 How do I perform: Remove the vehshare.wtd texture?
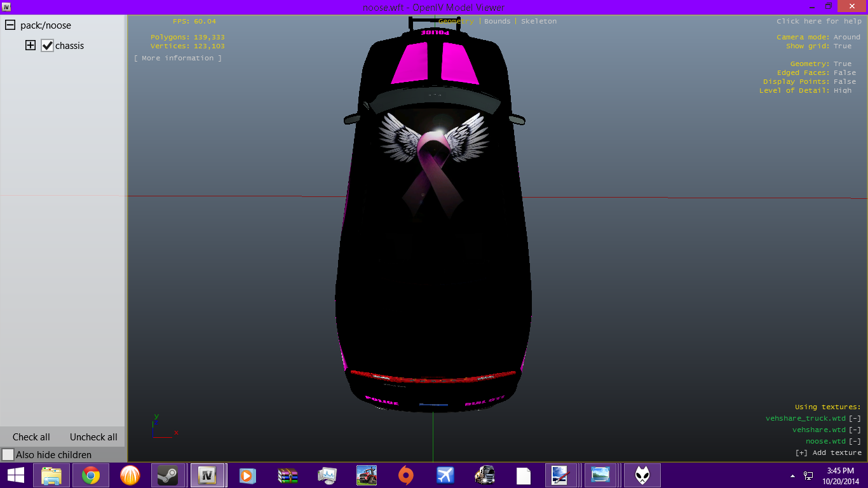[855, 430]
